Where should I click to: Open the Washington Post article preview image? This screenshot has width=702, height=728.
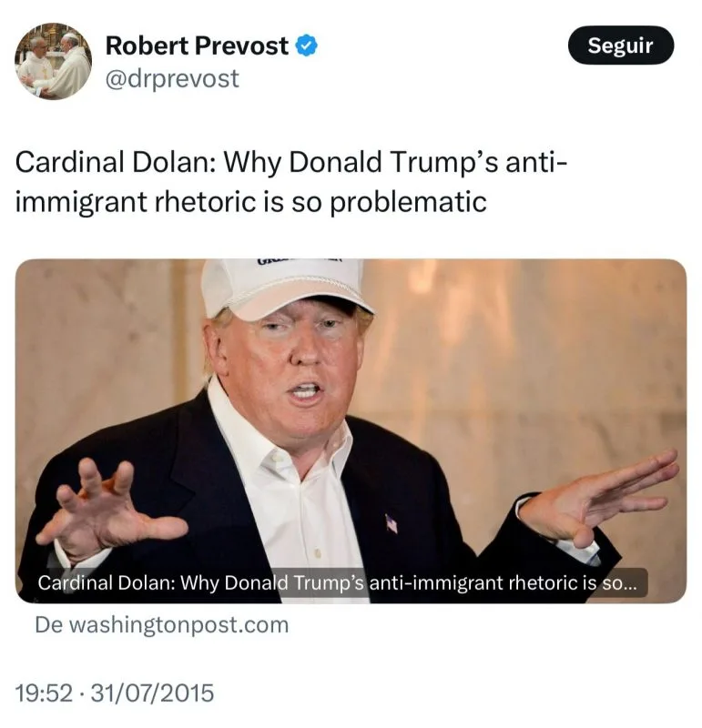coord(351,430)
